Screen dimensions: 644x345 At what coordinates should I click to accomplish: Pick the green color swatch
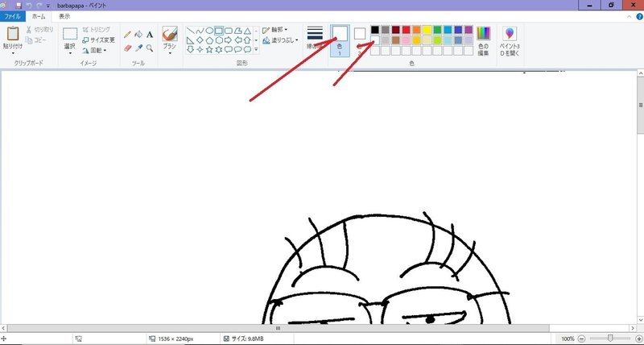437,30
